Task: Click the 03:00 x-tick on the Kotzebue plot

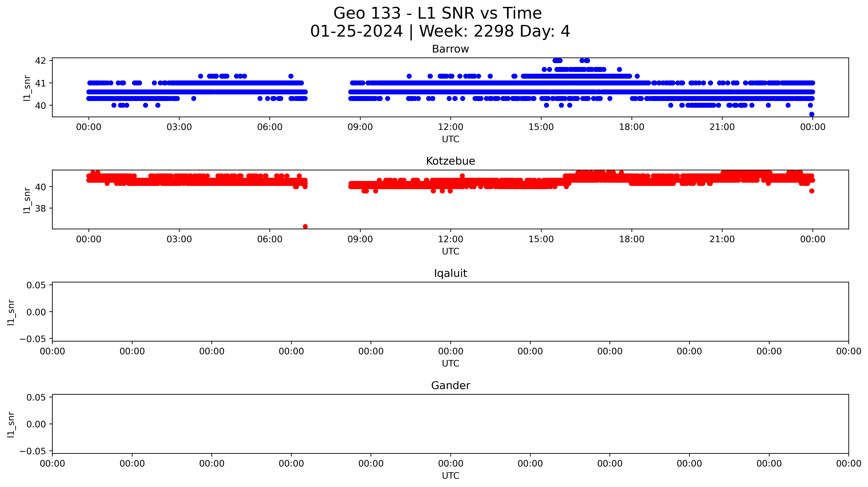Action: click(179, 240)
